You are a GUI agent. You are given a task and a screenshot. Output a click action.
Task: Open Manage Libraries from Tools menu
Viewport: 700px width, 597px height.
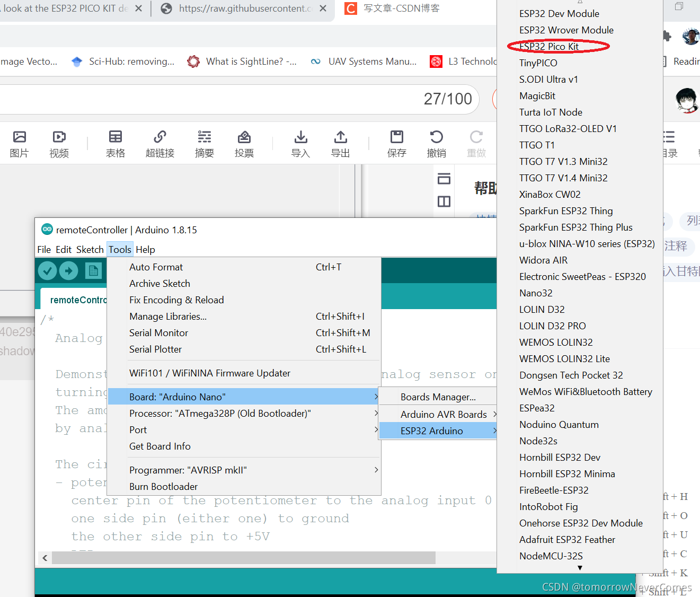[244, 317]
